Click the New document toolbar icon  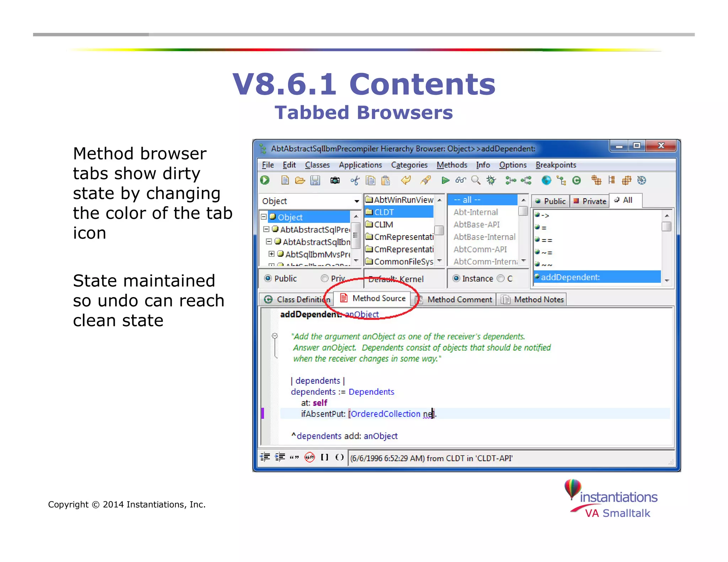pyautogui.click(x=285, y=180)
